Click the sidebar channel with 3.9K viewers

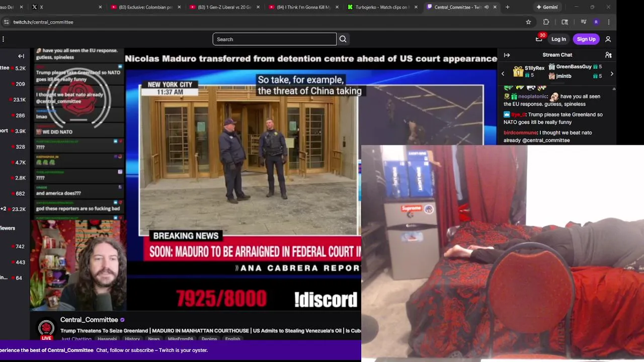[15, 131]
